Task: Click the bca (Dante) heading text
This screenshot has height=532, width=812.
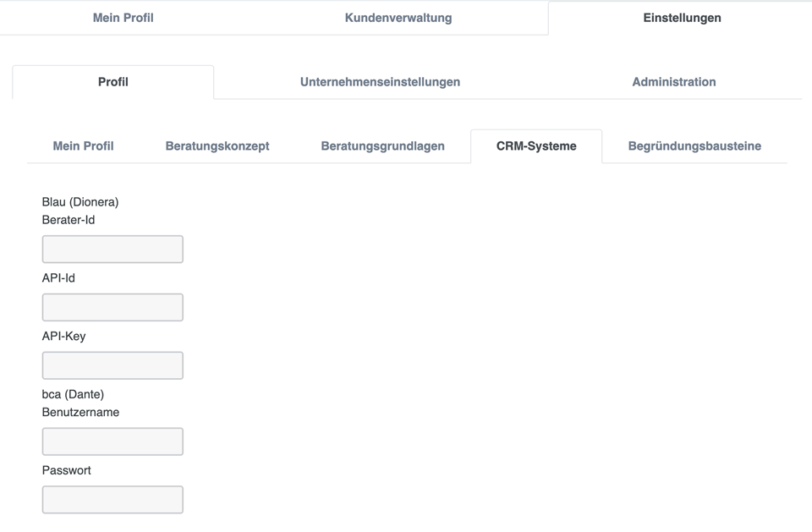Action: [73, 394]
